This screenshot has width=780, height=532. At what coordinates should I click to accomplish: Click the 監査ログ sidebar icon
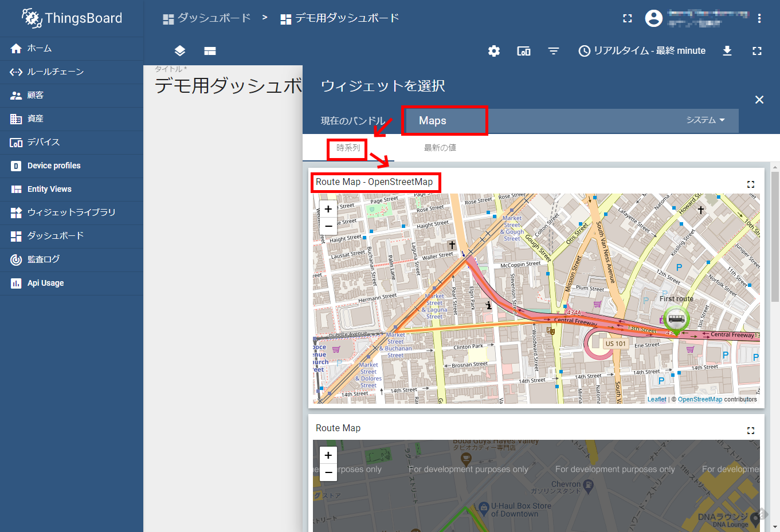[x=16, y=259]
